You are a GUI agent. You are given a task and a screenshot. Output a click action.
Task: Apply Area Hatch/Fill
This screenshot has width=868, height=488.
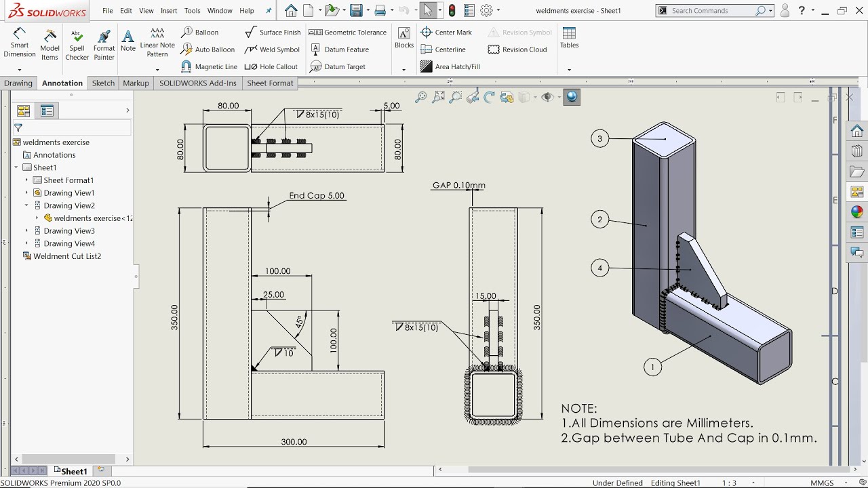point(450,66)
